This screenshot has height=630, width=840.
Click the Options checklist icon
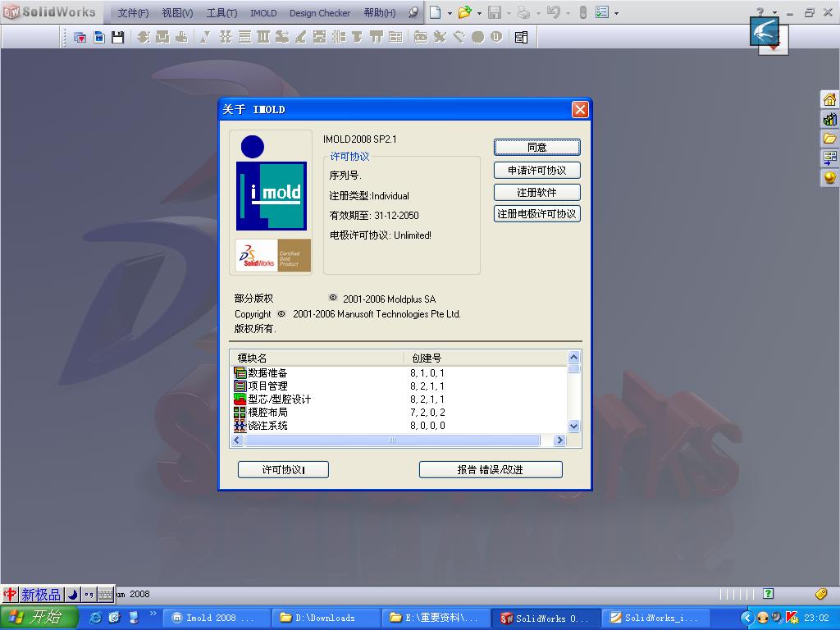pyautogui.click(x=602, y=12)
